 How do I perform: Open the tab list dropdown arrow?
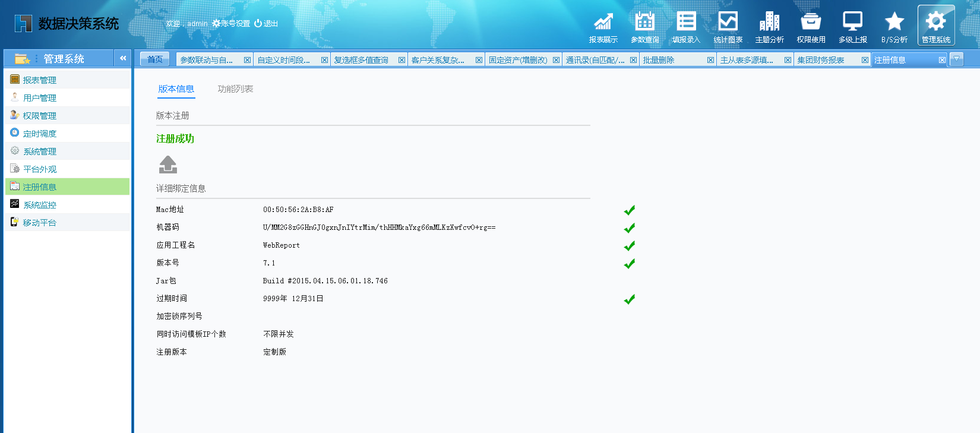[956, 59]
